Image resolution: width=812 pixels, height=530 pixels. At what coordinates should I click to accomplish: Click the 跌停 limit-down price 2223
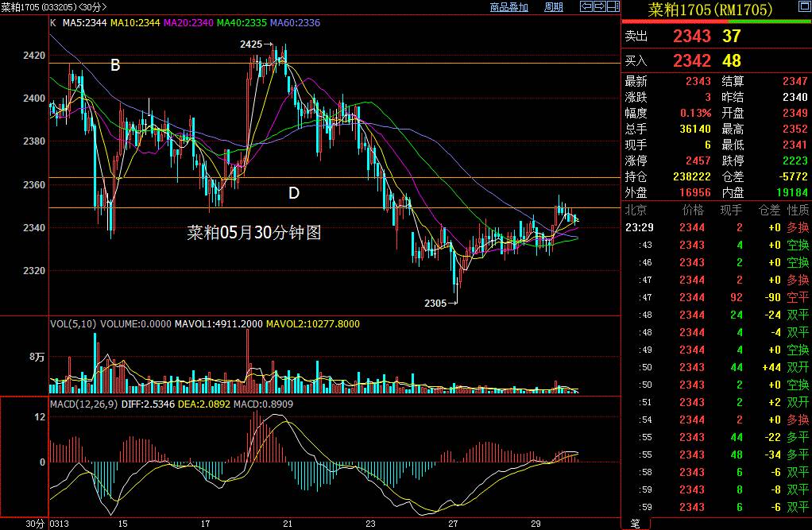(x=795, y=161)
